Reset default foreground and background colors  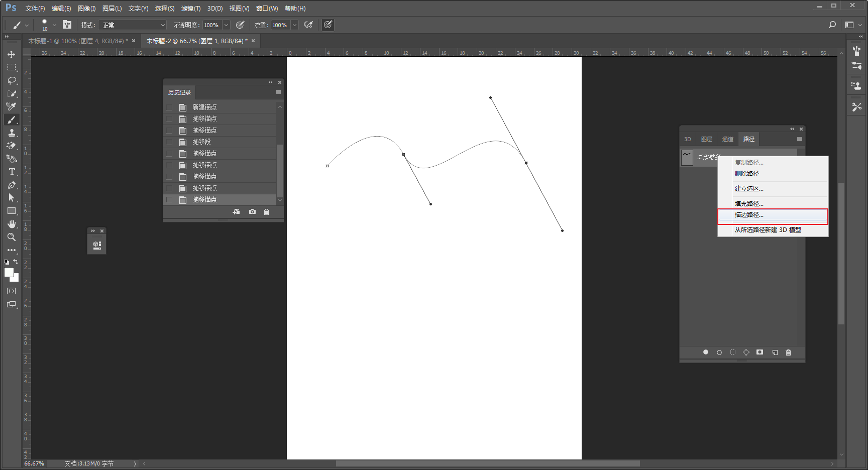[7, 262]
